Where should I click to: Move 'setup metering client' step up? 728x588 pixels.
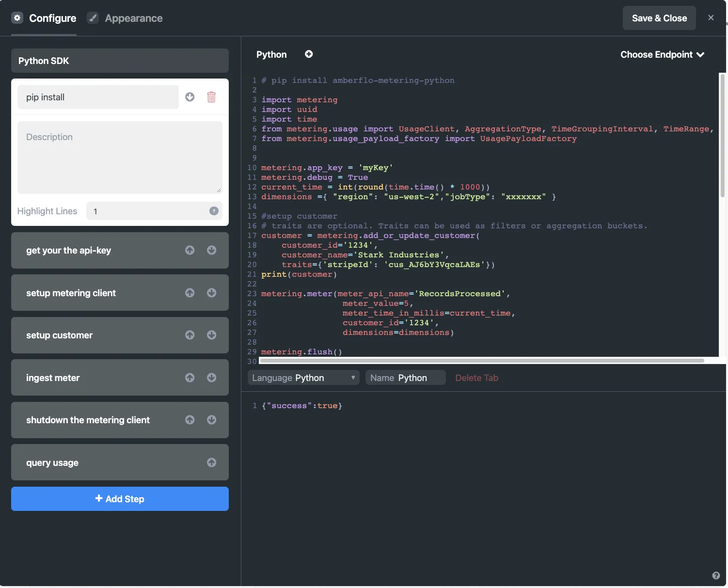pos(190,293)
